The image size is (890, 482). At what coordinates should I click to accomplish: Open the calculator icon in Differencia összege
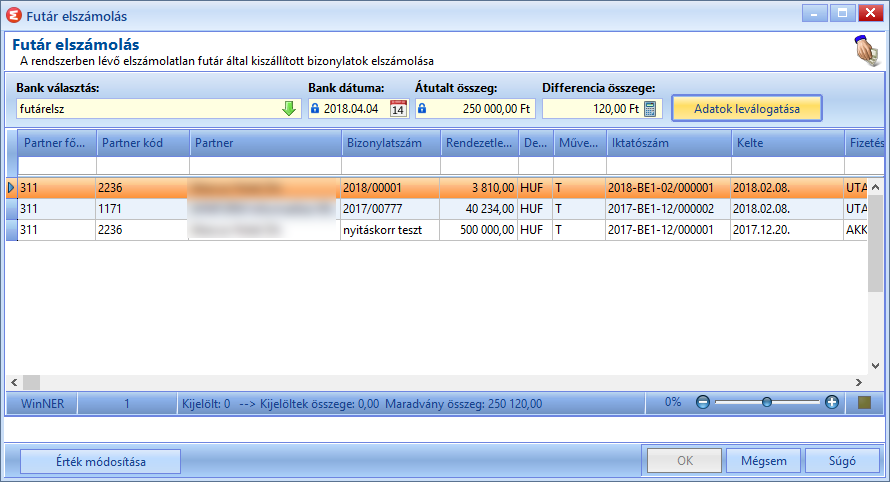650,108
